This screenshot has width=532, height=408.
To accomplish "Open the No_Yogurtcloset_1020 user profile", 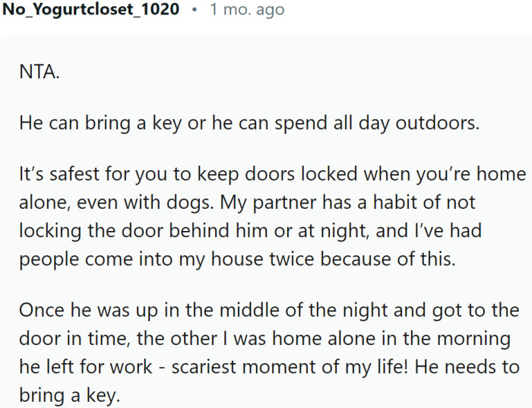I will (x=91, y=10).
